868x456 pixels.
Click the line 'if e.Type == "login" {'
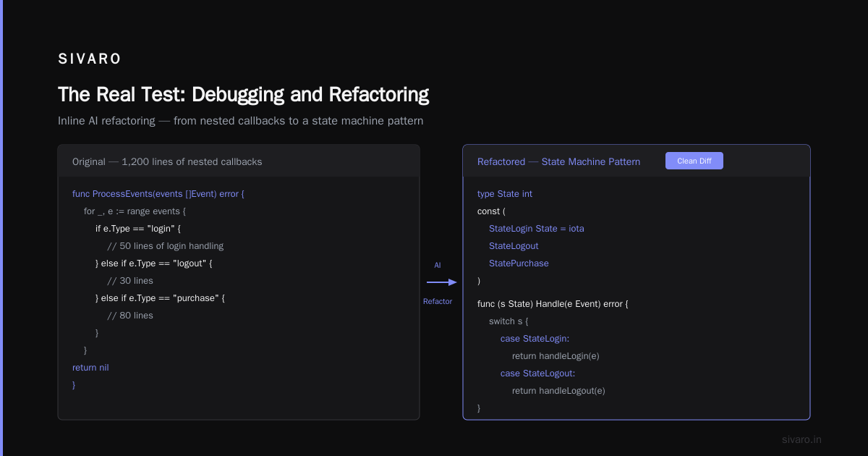click(x=137, y=229)
